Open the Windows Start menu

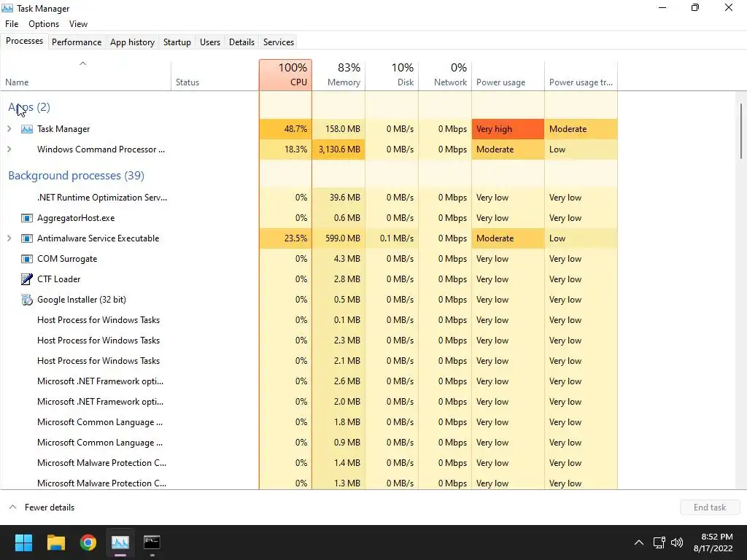tap(23, 542)
